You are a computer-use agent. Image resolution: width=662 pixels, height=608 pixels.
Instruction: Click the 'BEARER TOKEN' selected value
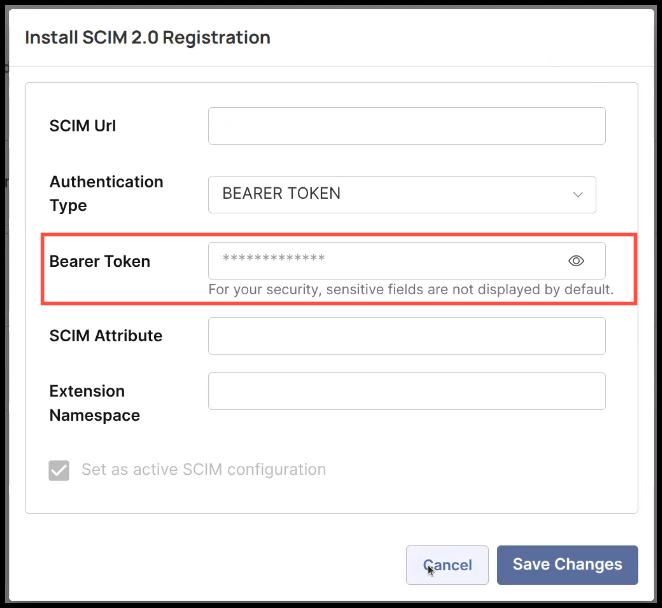[x=281, y=194]
